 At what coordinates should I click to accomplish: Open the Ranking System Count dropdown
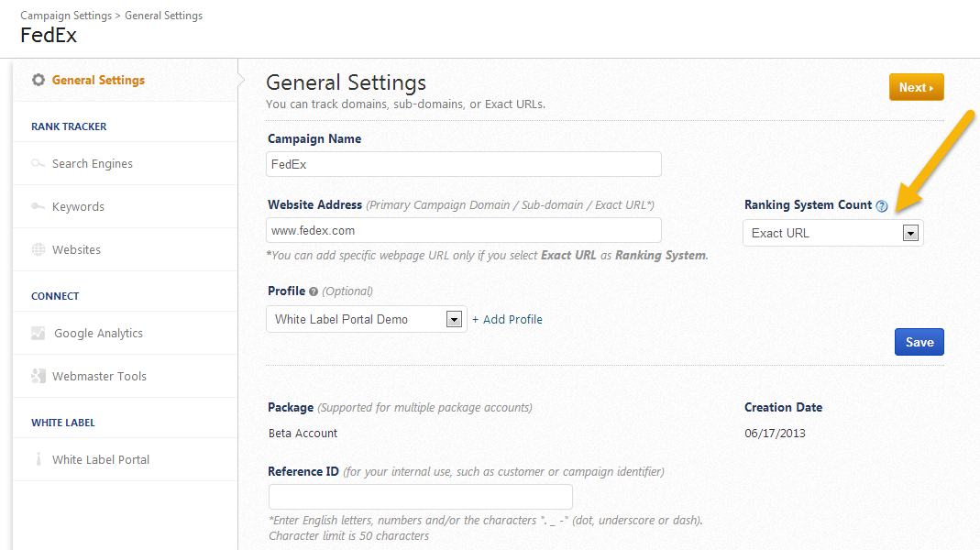[910, 233]
